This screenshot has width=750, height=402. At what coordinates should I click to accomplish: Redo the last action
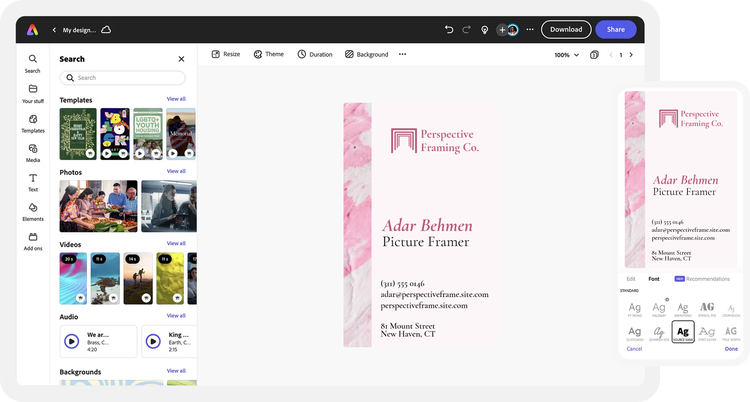(466, 30)
